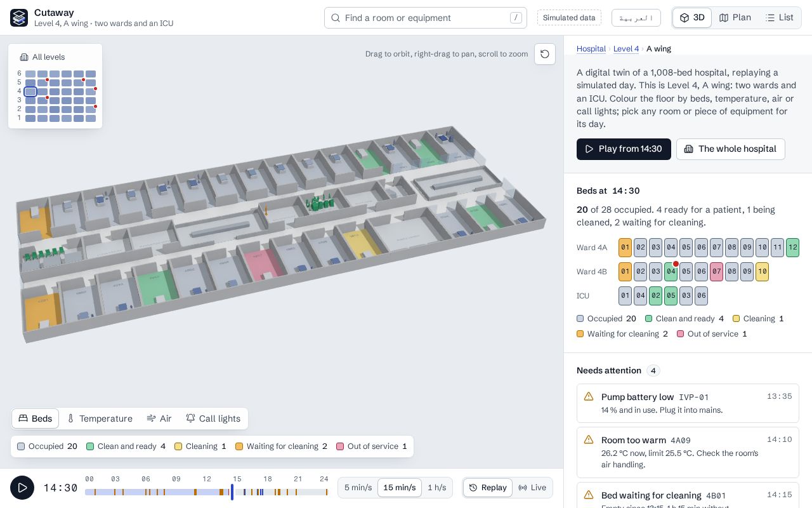Image resolution: width=812 pixels, height=508 pixels.
Task: Set replay speed to 1 h/s
Action: (437, 488)
